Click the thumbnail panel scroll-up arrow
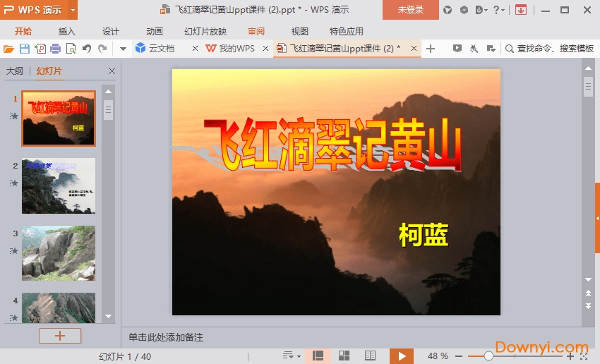 tap(108, 92)
